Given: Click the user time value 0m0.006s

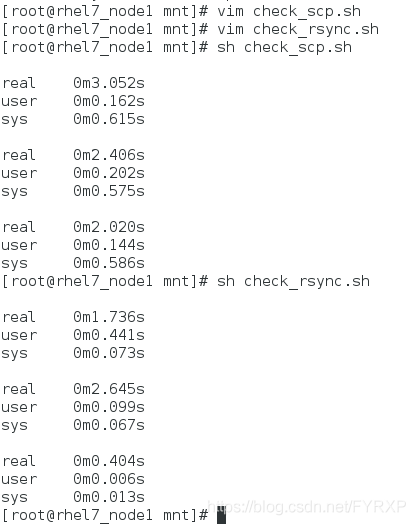Looking at the screenshot, I should coord(109,479).
